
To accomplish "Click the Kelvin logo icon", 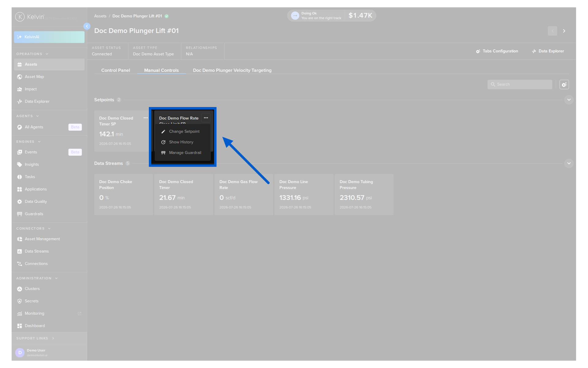I will 20,17.
